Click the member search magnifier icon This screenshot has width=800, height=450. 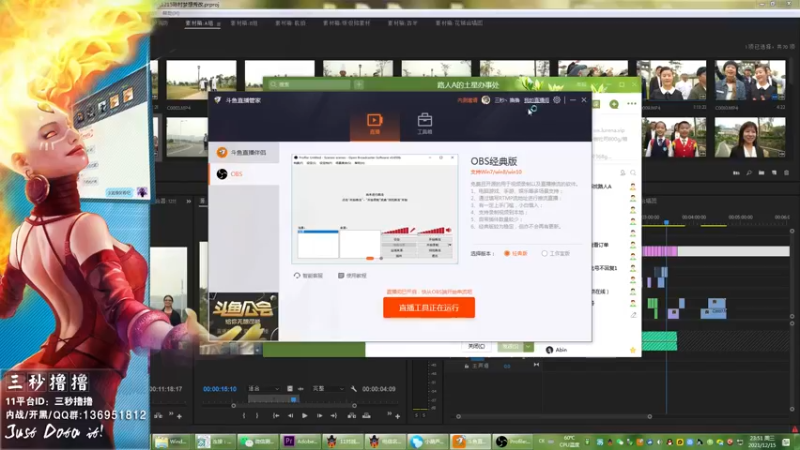[633, 173]
